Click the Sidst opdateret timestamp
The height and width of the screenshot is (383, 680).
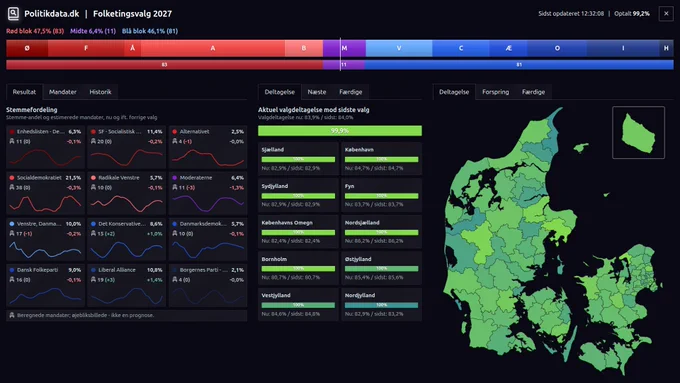pyautogui.click(x=571, y=13)
